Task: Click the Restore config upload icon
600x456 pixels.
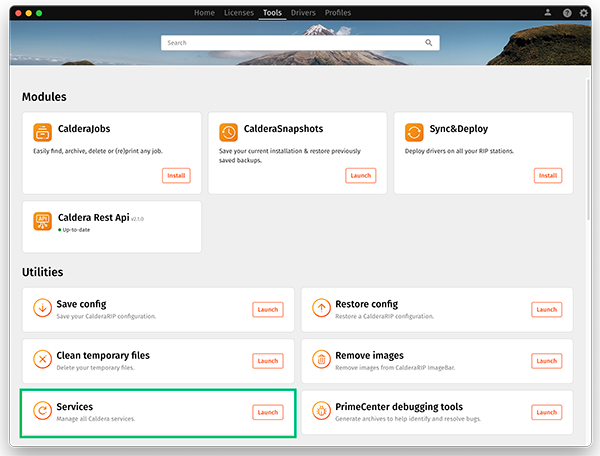Action: click(x=321, y=308)
